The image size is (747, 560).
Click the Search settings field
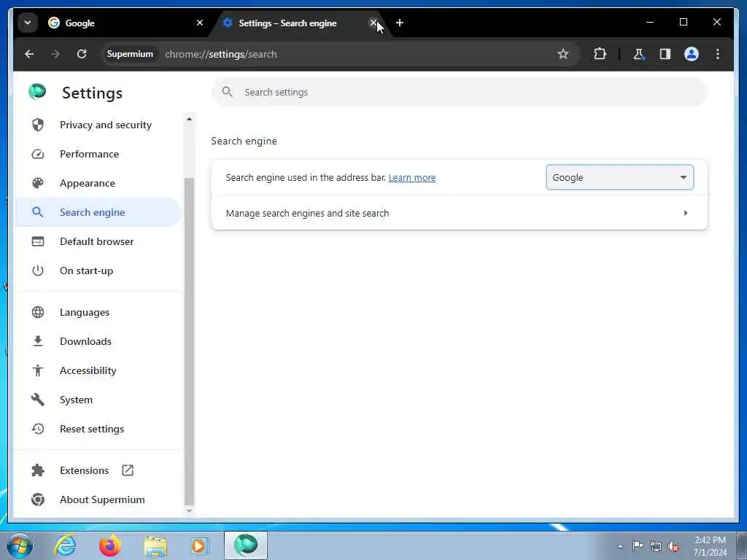(460, 92)
